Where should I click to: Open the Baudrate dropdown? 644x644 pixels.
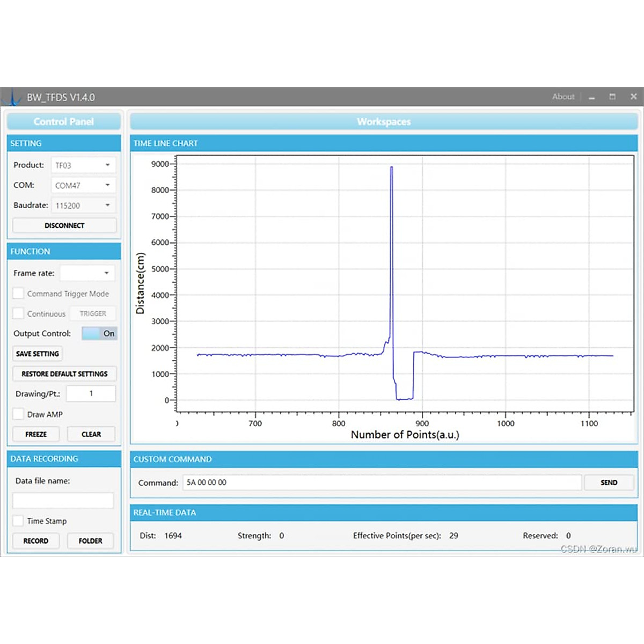click(83, 206)
